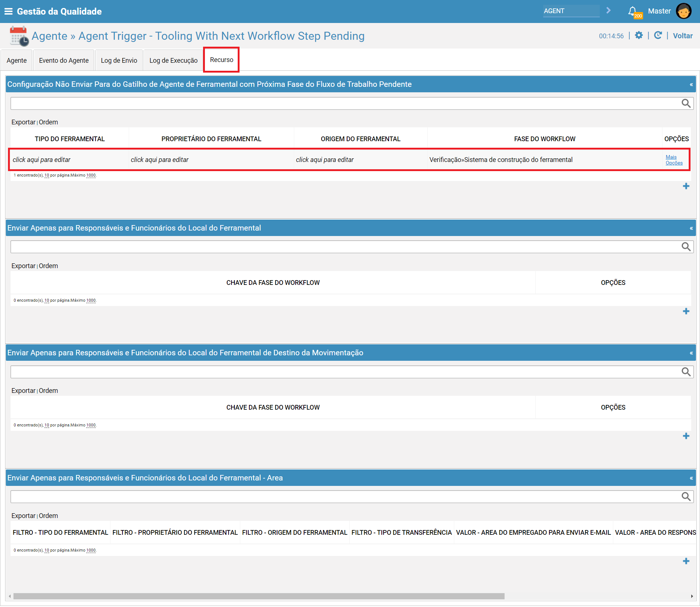This screenshot has height=607, width=700.
Task: Click the Agente calendar clock icon
Action: [x=19, y=36]
